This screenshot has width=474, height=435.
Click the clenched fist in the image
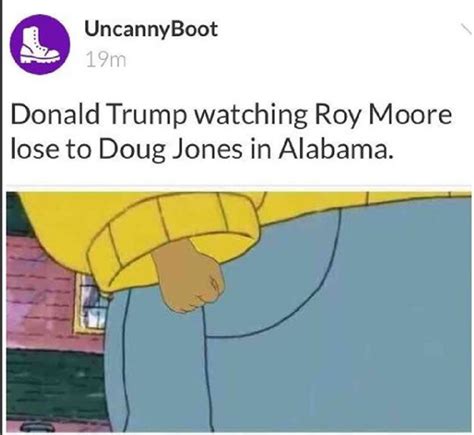189,278
